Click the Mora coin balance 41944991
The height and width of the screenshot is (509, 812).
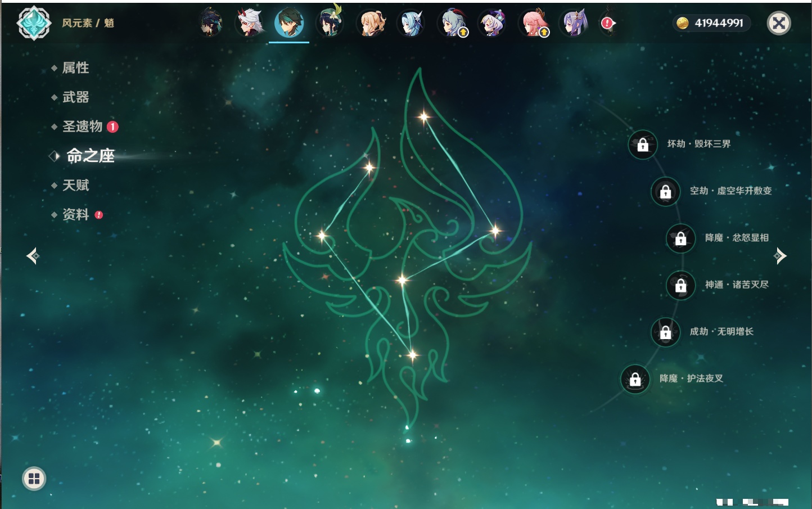(x=712, y=23)
